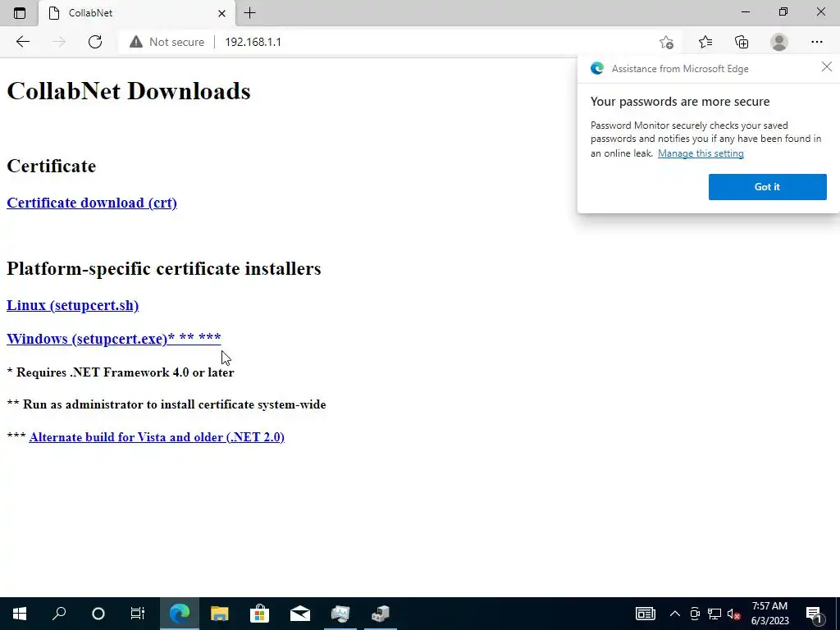The width and height of the screenshot is (840, 630).
Task: Open Mail app from taskbar
Action: tap(300, 614)
